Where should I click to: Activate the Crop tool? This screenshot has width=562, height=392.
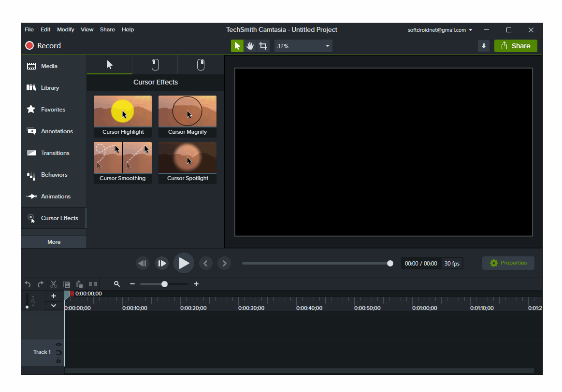pos(263,46)
